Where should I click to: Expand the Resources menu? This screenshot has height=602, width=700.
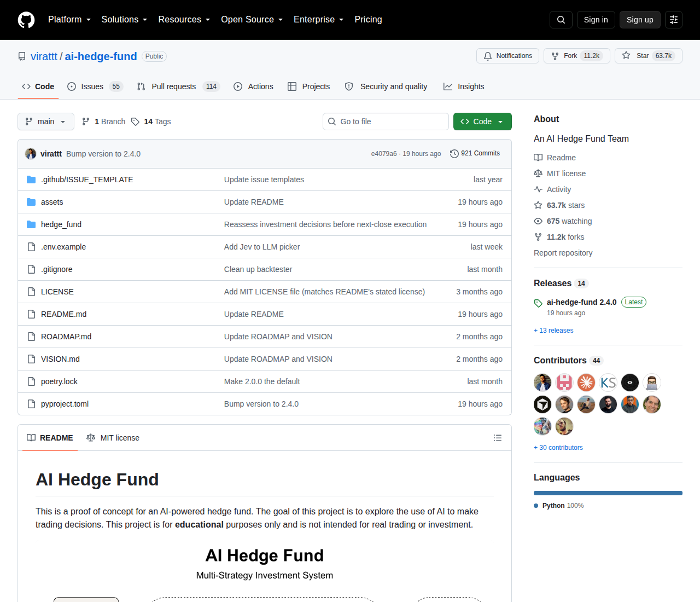tap(184, 20)
